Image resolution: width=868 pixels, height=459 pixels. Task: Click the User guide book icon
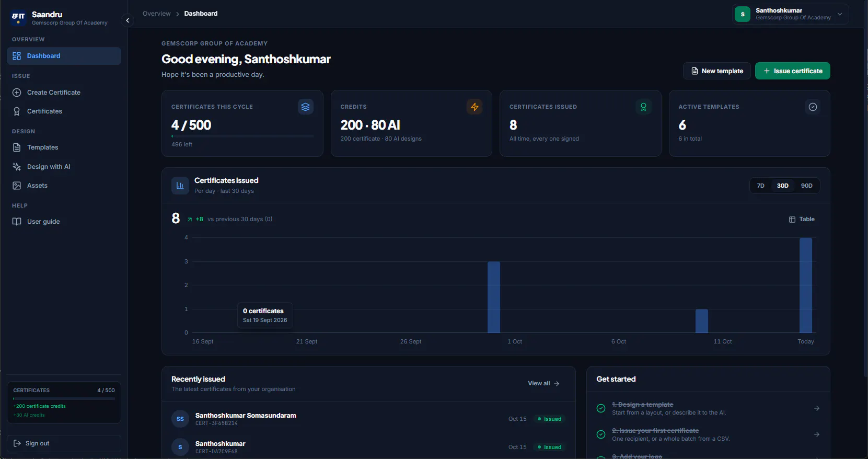coord(17,222)
